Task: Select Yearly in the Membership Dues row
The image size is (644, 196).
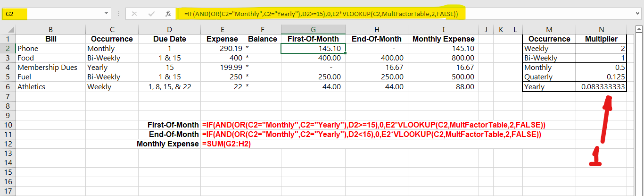Action: pyautogui.click(x=112, y=68)
